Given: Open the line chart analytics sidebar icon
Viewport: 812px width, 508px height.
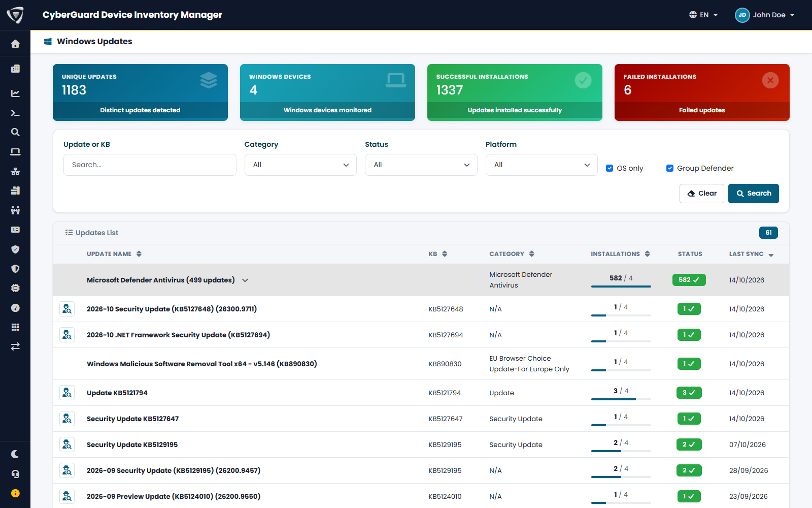Looking at the screenshot, I should pyautogui.click(x=15, y=93).
